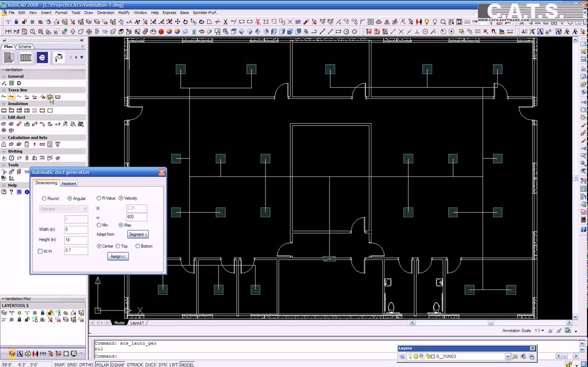Click the Assign<< button
Viewport: 588px width, 367px height.
(x=118, y=256)
